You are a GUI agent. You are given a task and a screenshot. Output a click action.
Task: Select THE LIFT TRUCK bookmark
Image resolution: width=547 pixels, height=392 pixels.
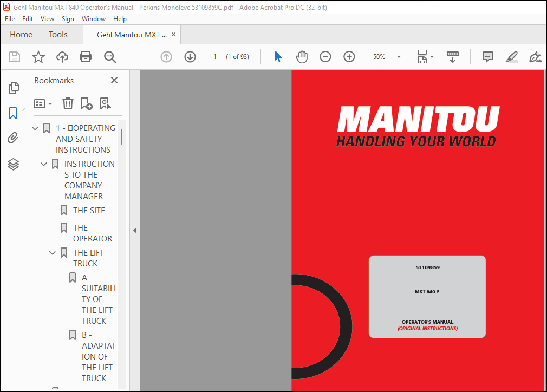[x=88, y=258]
